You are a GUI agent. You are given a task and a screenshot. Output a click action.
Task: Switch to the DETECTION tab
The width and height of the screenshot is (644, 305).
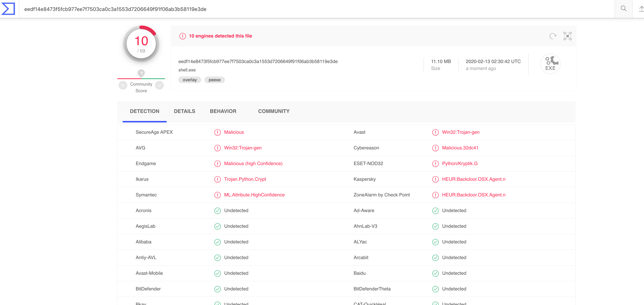[x=144, y=111]
